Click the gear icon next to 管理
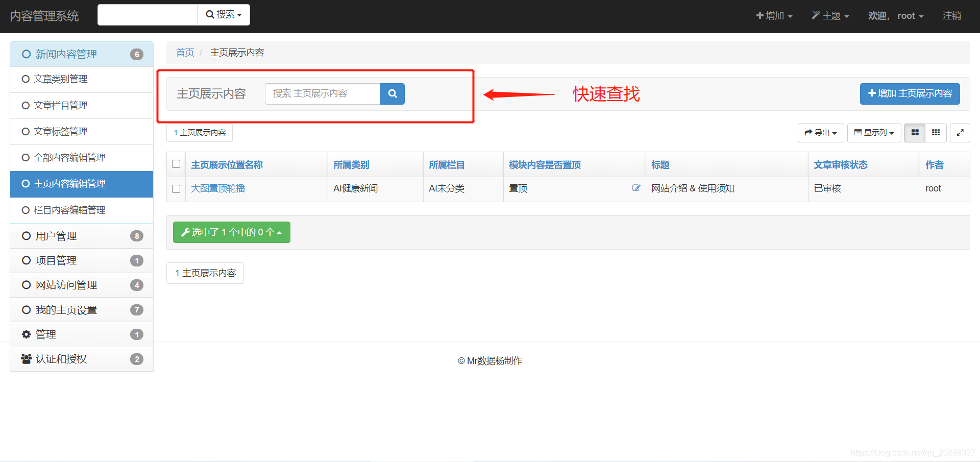980x462 pixels. coord(26,334)
